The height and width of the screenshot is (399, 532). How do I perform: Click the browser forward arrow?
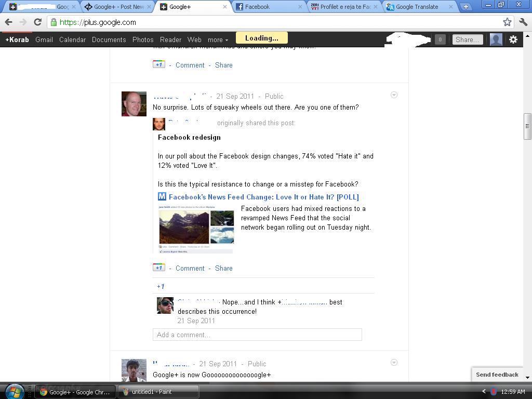point(23,22)
